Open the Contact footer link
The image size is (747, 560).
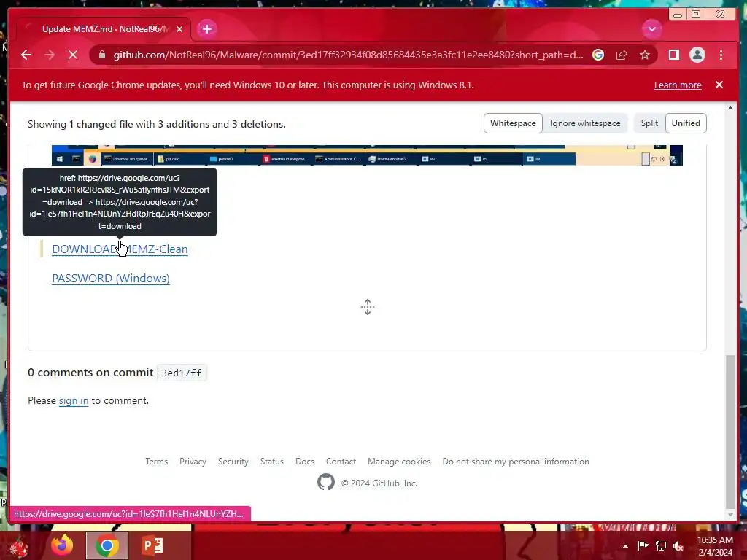pyautogui.click(x=341, y=462)
